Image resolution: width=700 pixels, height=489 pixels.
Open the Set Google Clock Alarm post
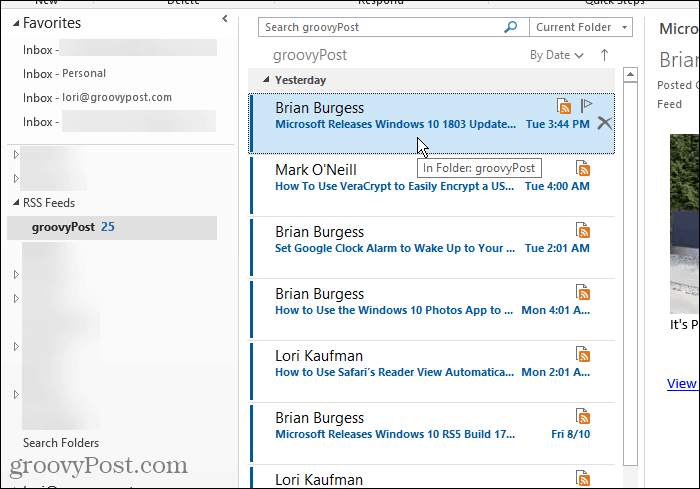pos(432,247)
